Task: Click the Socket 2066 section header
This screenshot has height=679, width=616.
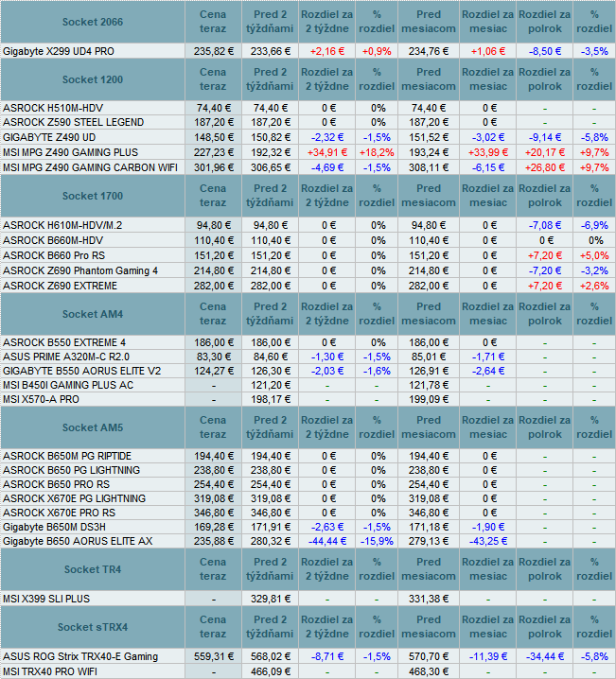Action: click(x=92, y=22)
